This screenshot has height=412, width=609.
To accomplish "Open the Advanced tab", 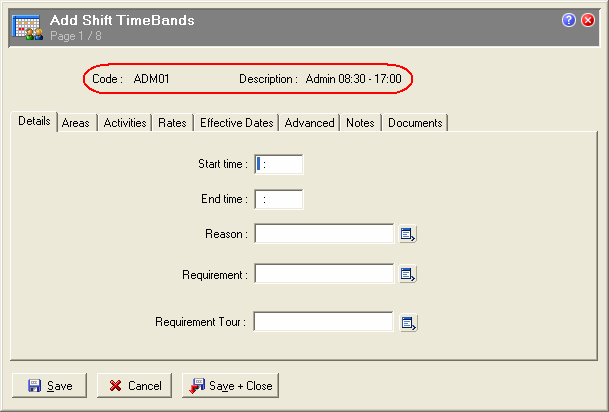I will 309,123.
